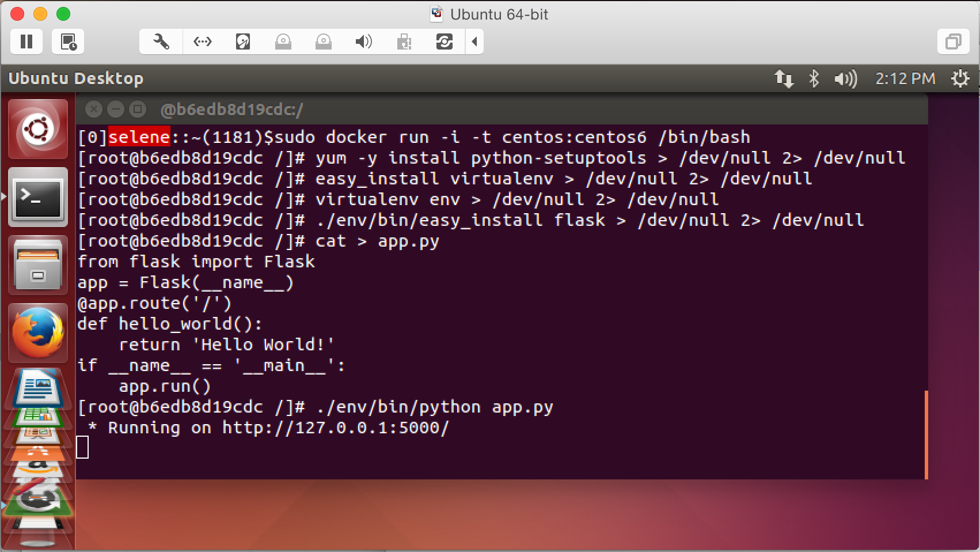This screenshot has height=552, width=980.
Task: Click the network adapter toolbar icon
Action: (202, 41)
